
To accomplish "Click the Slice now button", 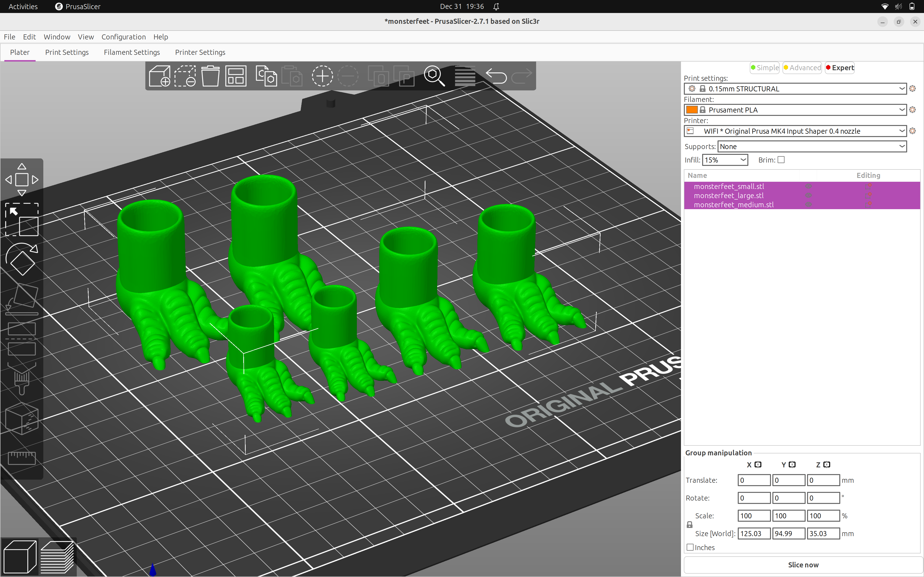I will click(803, 565).
